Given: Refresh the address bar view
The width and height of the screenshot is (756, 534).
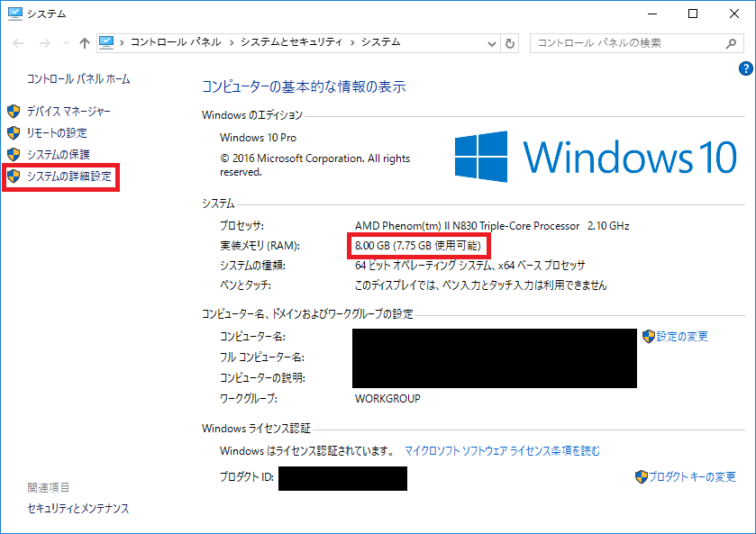Looking at the screenshot, I should click(x=510, y=43).
